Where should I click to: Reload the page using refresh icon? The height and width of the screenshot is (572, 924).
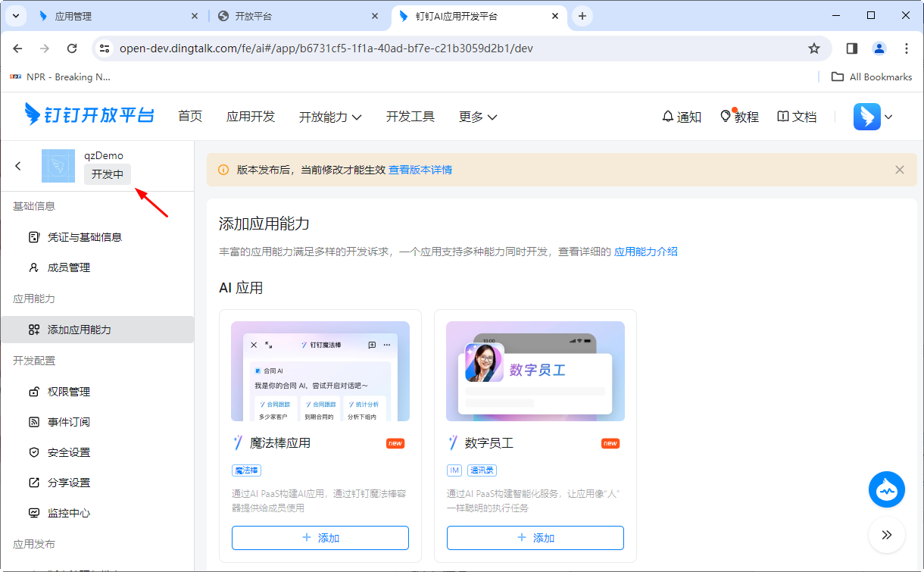pyautogui.click(x=72, y=48)
